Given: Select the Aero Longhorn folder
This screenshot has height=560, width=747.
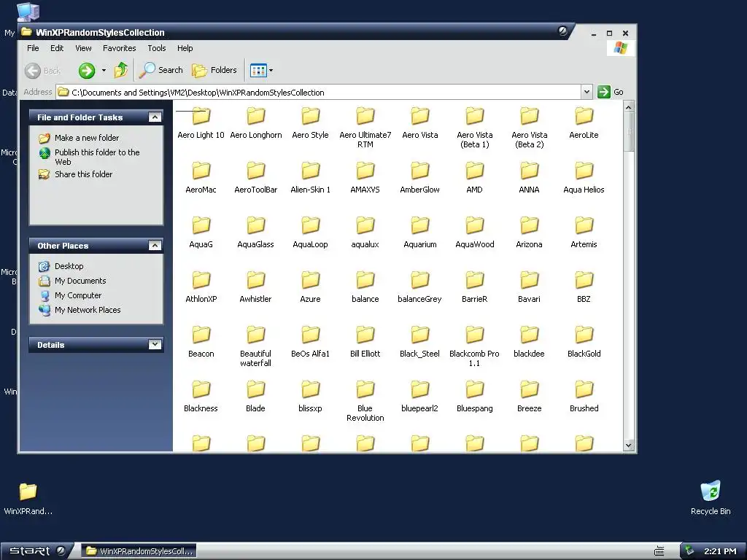Looking at the screenshot, I should point(256,122).
